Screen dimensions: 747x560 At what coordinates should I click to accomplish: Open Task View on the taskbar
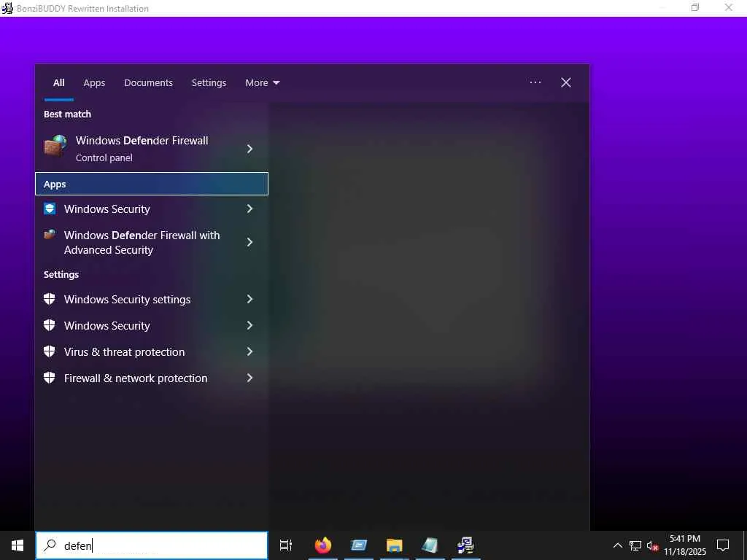286,545
